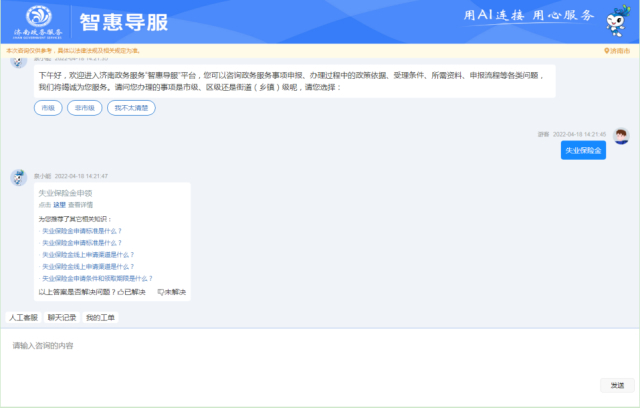Click the visitor user avatar

[x=621, y=135]
